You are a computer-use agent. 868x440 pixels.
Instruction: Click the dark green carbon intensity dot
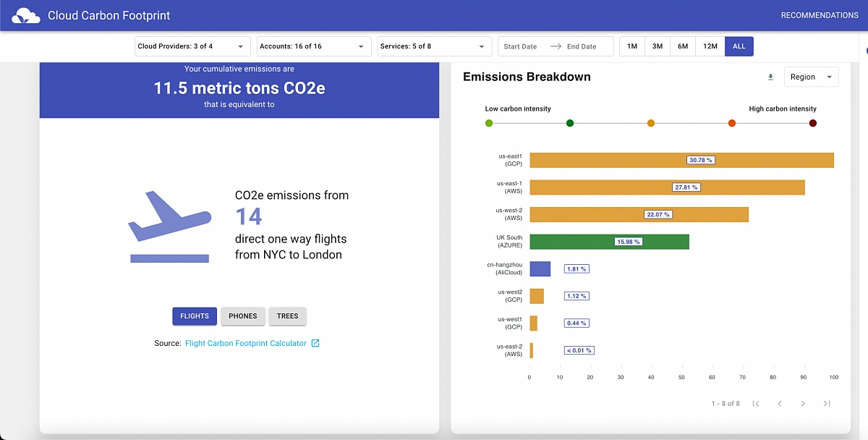tap(570, 124)
